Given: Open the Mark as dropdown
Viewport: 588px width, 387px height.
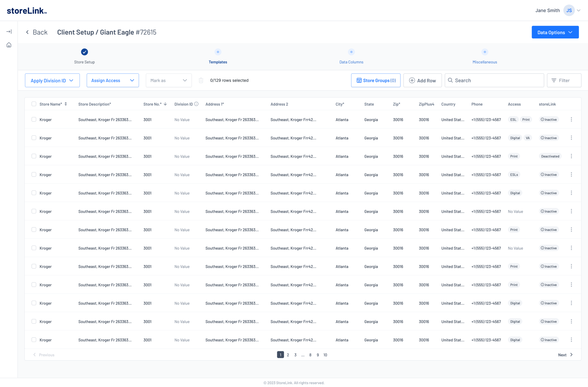Looking at the screenshot, I should click(169, 81).
